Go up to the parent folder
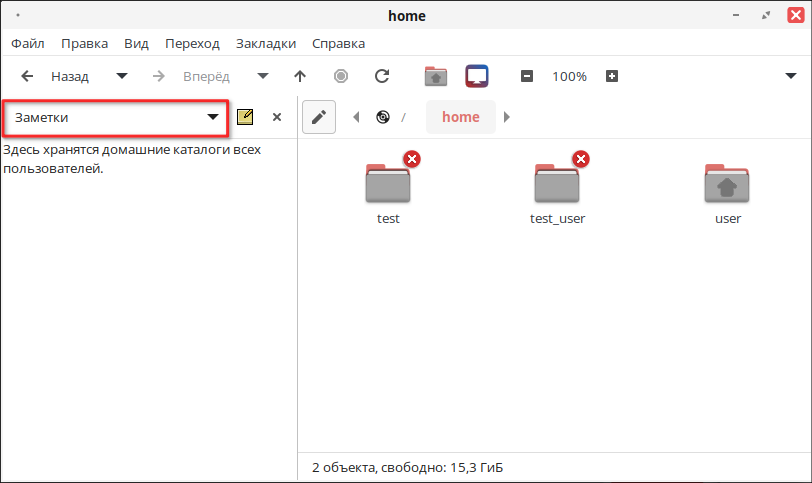812x483 pixels. click(300, 77)
